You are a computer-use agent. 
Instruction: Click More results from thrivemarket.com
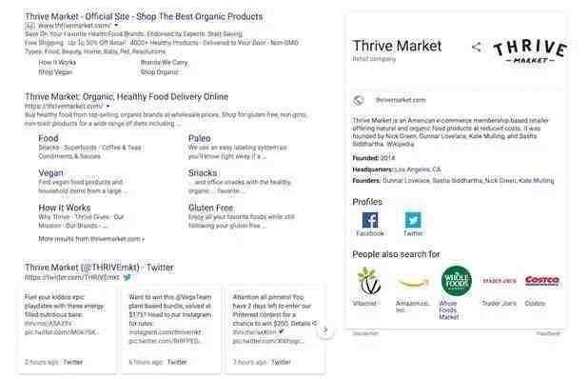pyautogui.click(x=91, y=239)
